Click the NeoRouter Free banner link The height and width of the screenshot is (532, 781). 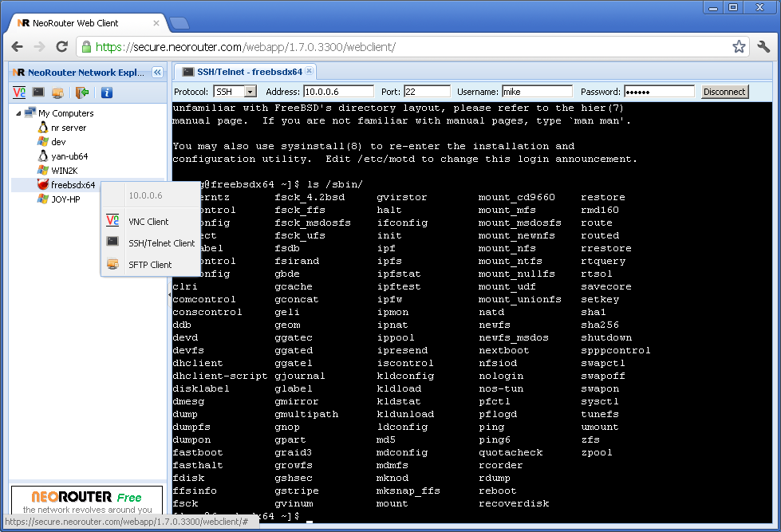click(x=86, y=499)
